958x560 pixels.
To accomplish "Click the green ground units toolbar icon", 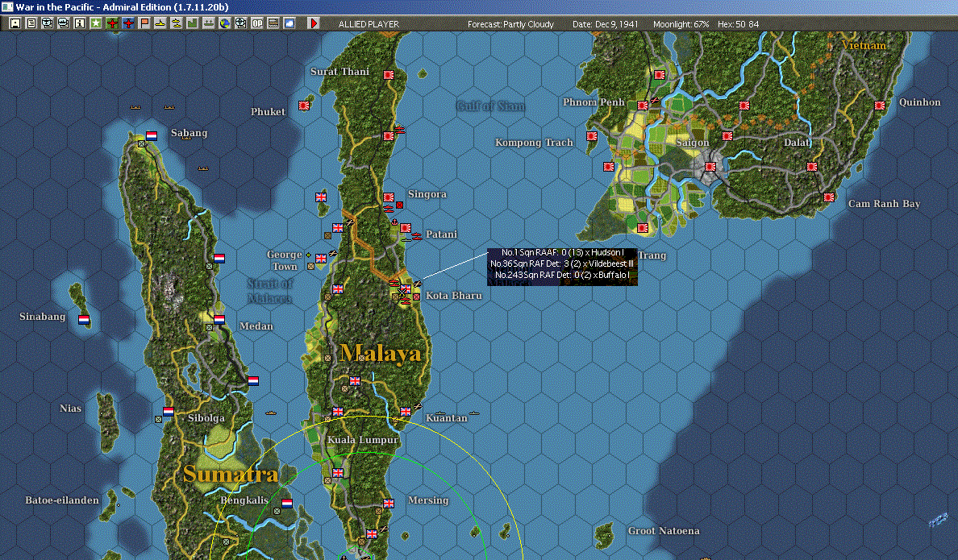I will click(x=208, y=23).
